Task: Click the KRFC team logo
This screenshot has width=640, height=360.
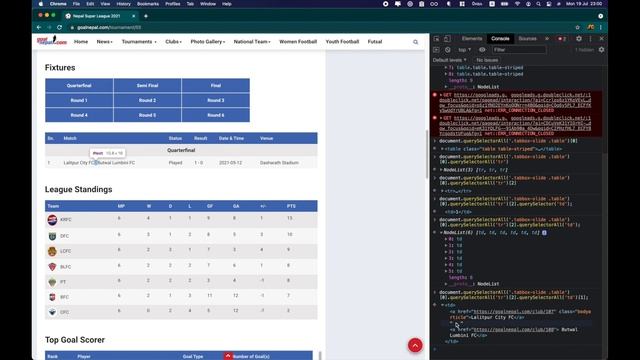Action: click(x=52, y=220)
